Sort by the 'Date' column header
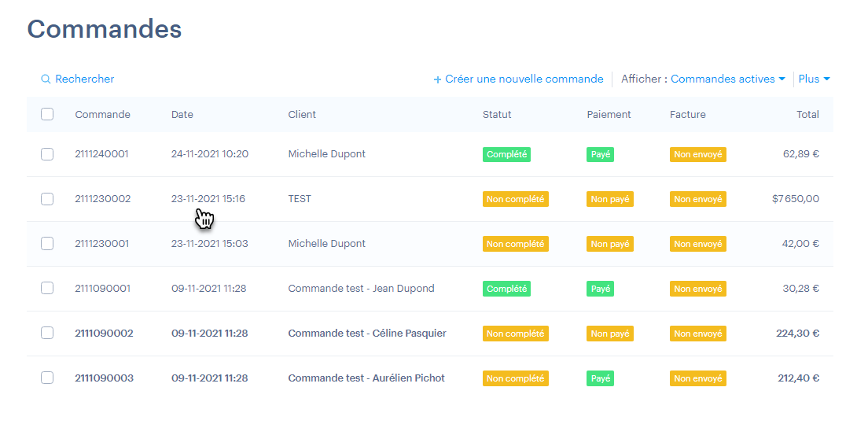868x424 pixels. click(182, 115)
